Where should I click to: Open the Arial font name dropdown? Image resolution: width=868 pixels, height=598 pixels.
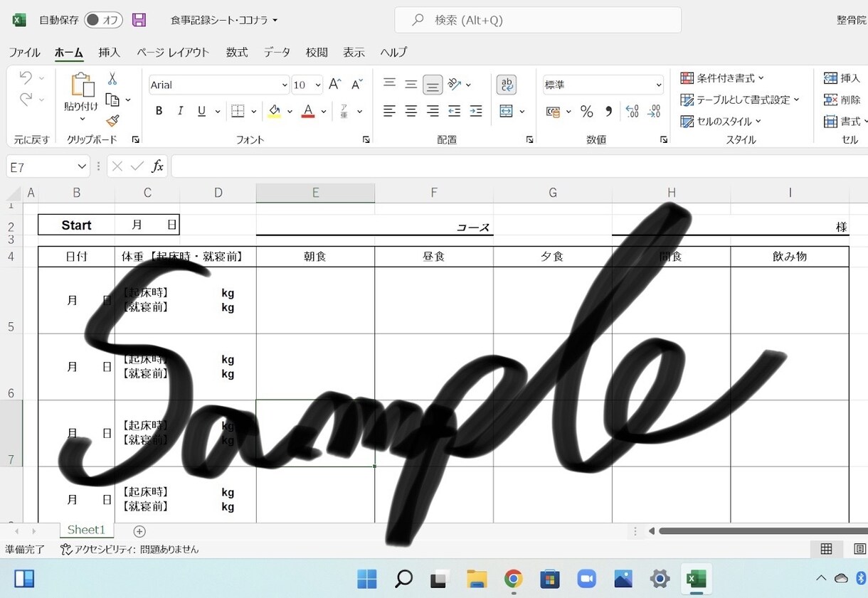tap(285, 85)
